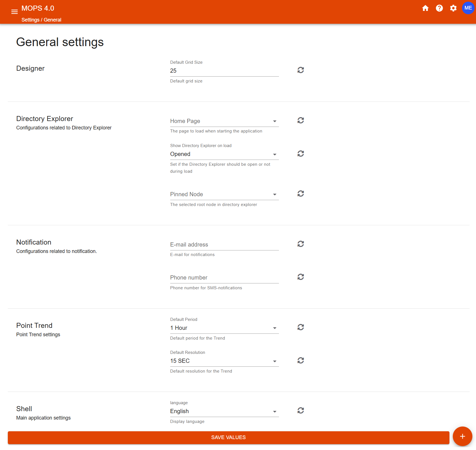Click the E-mail address input field

coord(224,245)
